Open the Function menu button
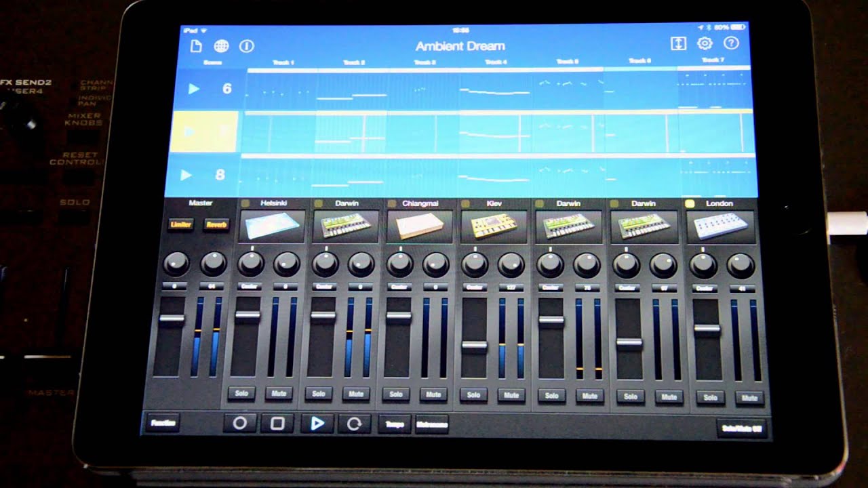This screenshot has height=488, width=868. (x=163, y=422)
